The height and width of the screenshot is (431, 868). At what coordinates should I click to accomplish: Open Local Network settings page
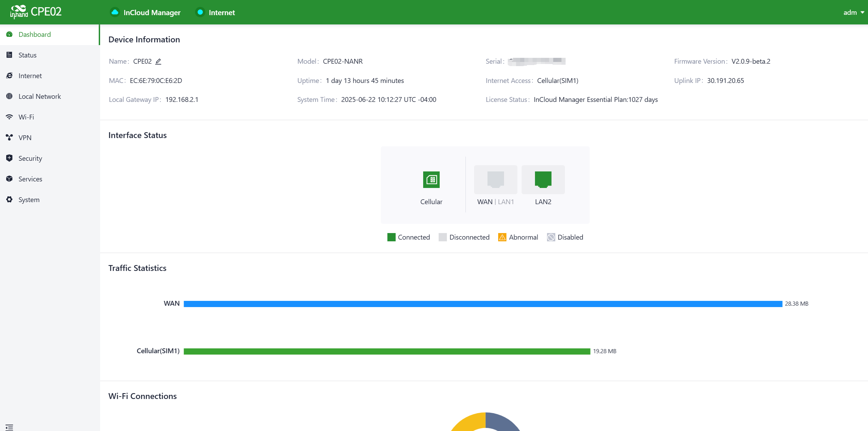coord(40,96)
